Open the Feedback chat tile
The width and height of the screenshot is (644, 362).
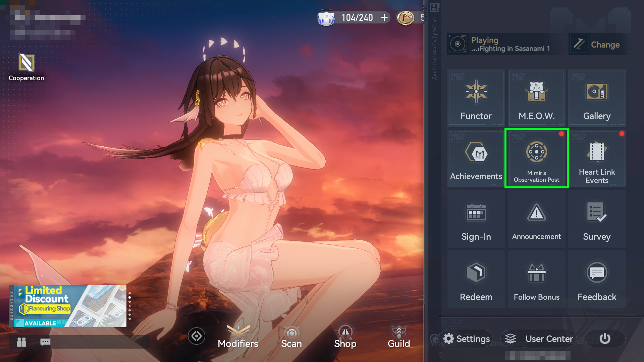(597, 280)
